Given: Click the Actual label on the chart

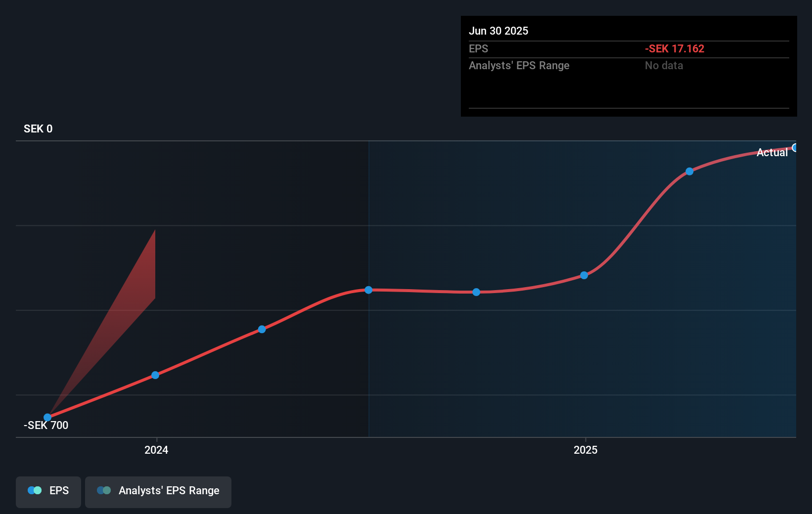Looking at the screenshot, I should 772,153.
